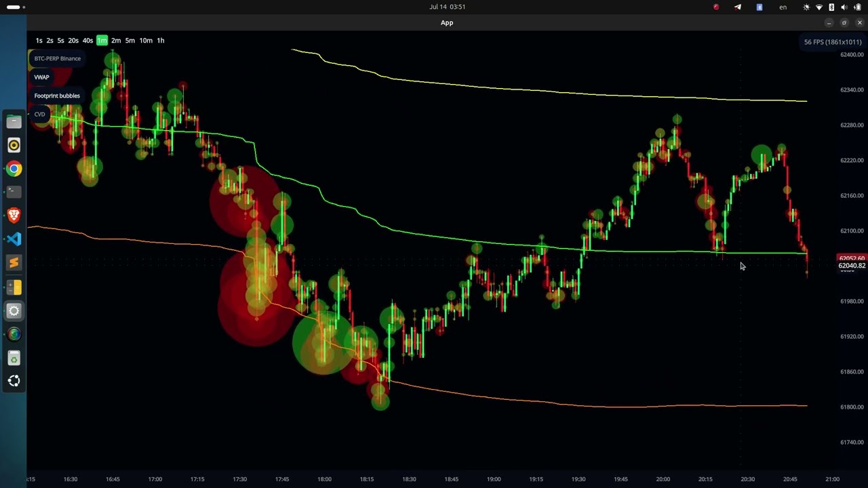Image resolution: width=868 pixels, height=488 pixels.
Task: Click the night light brightness icon
Action: pos(806,7)
